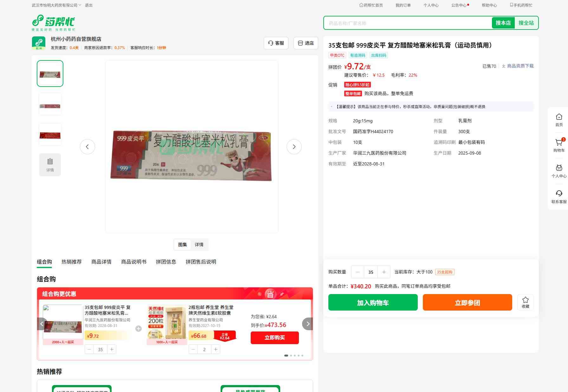This screenshot has height=392, width=568.
Task: Switch gallery view to 图集
Action: pyautogui.click(x=183, y=245)
